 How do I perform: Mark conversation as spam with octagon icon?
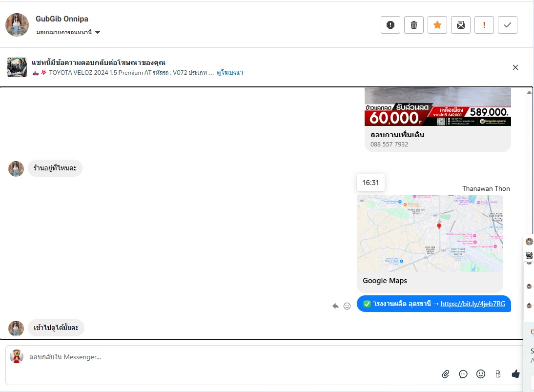coord(390,25)
